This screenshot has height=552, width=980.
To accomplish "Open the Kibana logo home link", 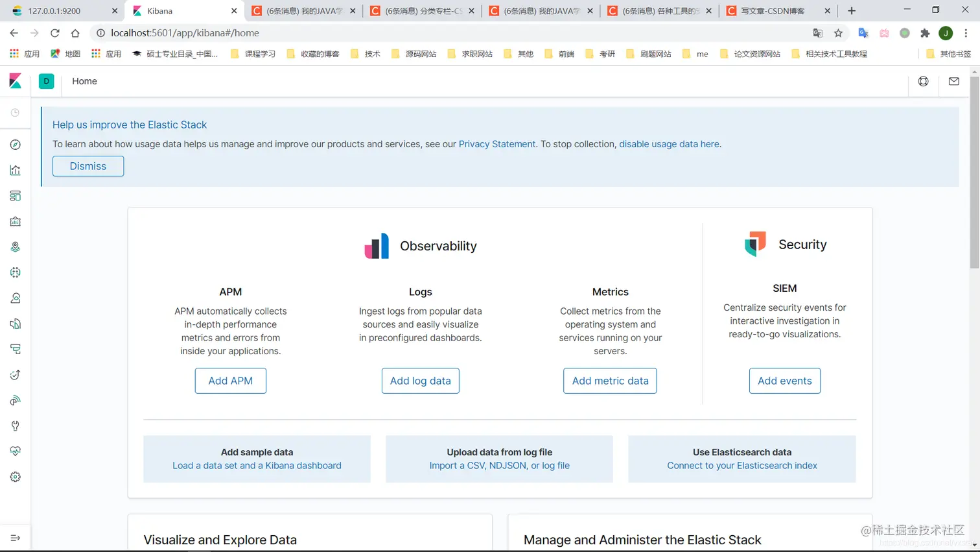I will point(16,81).
